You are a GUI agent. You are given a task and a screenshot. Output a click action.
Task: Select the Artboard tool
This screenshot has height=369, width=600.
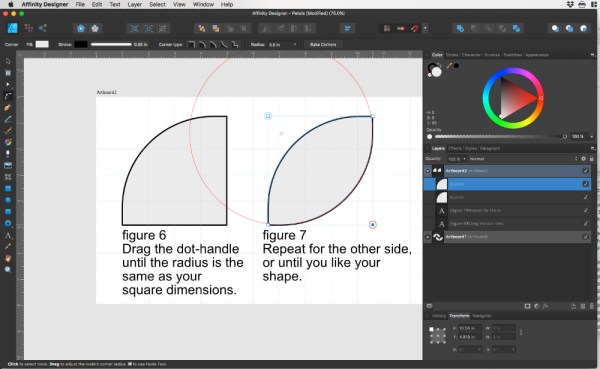[x=8, y=73]
